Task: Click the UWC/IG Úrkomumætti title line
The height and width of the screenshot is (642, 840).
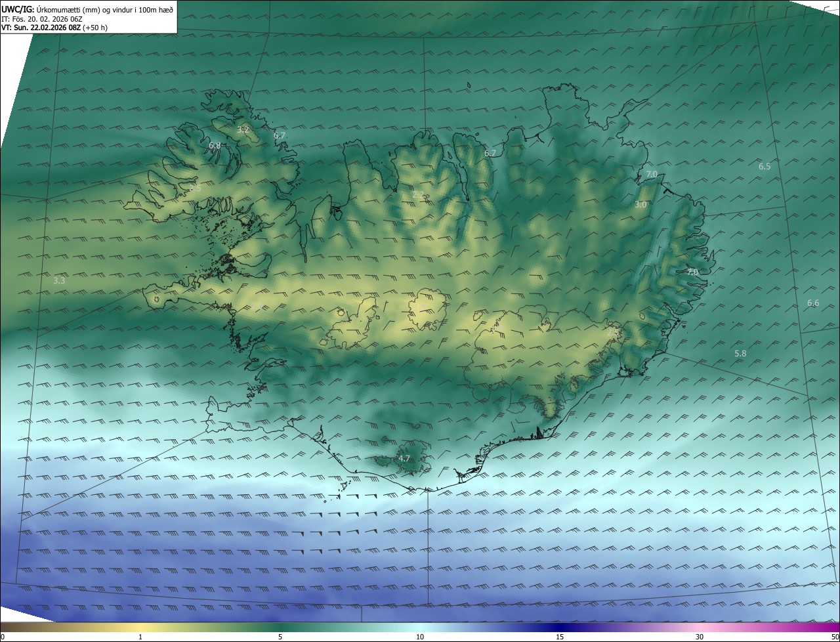Action: coord(87,9)
